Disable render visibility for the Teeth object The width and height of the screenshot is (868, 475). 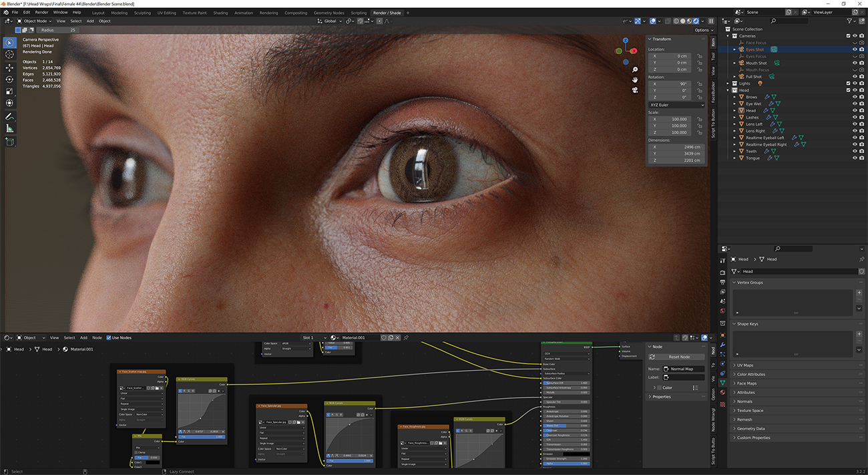[861, 151]
